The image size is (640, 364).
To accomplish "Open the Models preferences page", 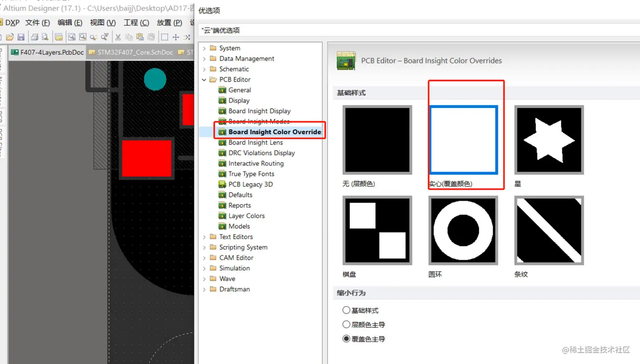I will tap(239, 227).
